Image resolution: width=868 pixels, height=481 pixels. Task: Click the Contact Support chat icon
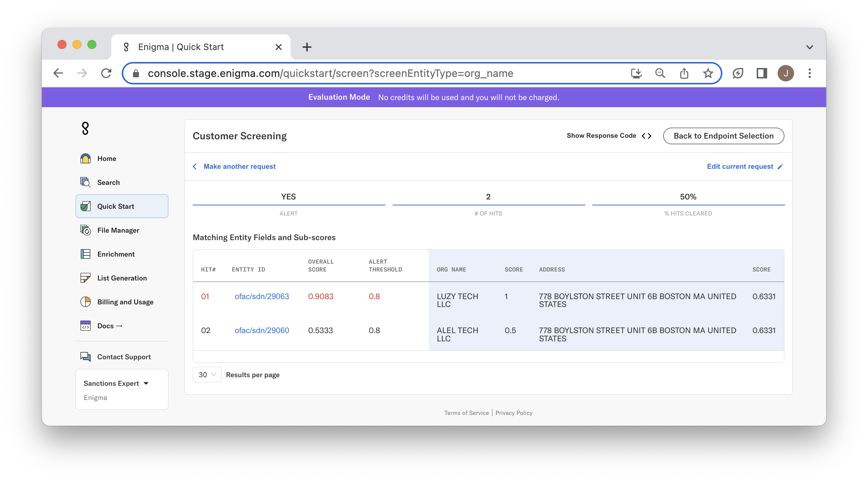[x=86, y=357]
